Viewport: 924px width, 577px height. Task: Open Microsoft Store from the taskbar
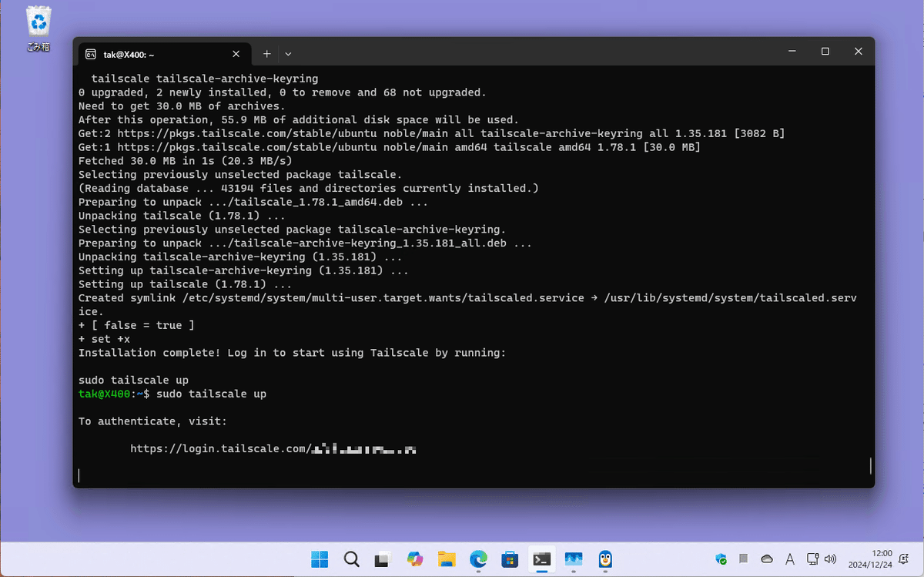510,559
